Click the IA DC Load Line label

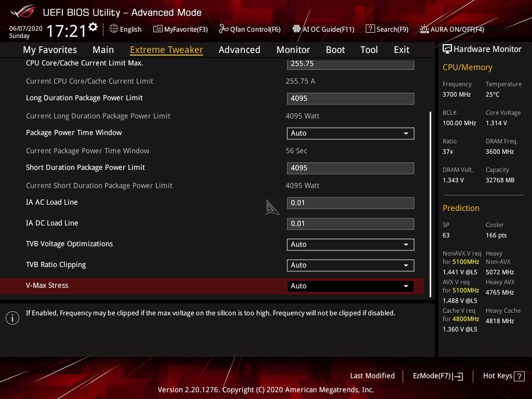52,223
